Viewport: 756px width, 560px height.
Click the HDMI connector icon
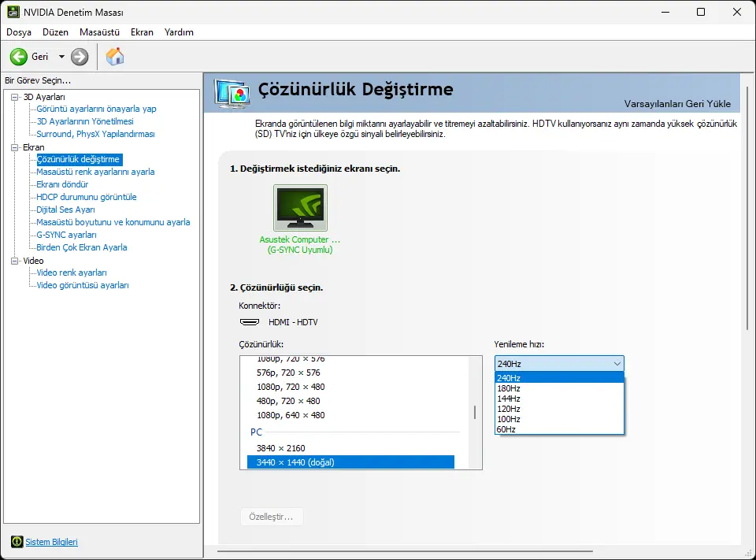tap(250, 321)
